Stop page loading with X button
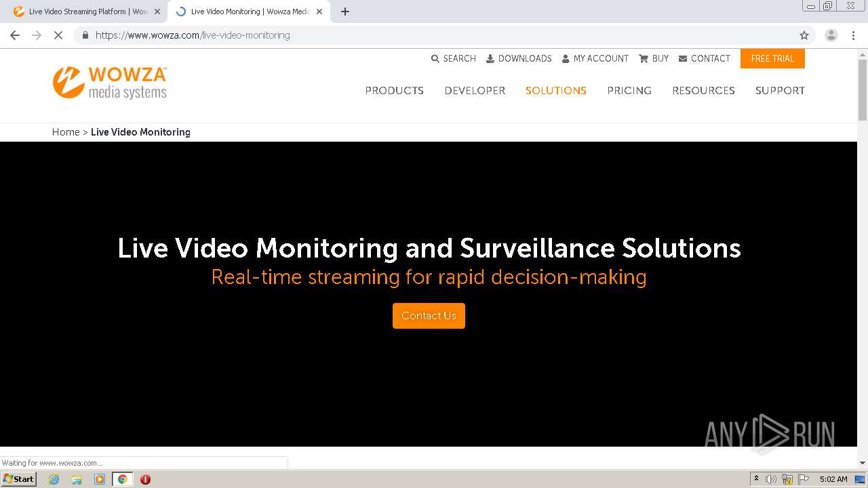 pos(58,35)
